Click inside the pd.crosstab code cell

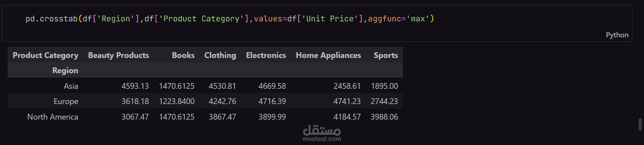317,23
